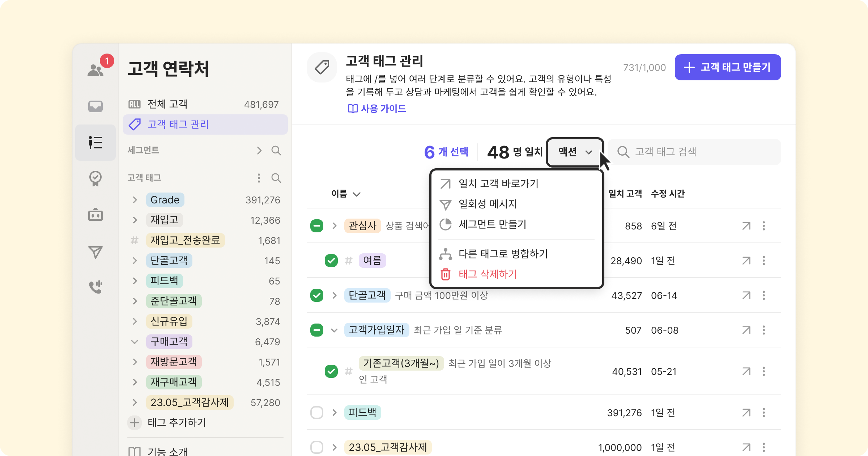Open the 액션 dropdown button

coord(574,152)
